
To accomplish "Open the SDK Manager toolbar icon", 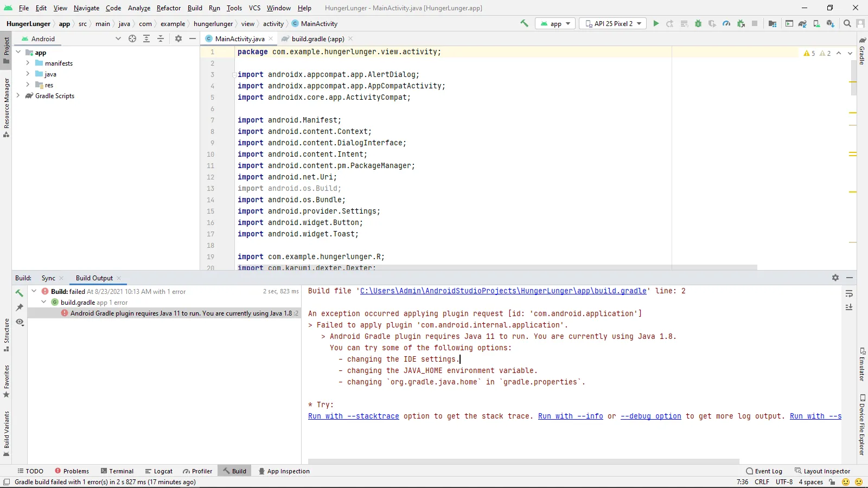I will pos(830,23).
